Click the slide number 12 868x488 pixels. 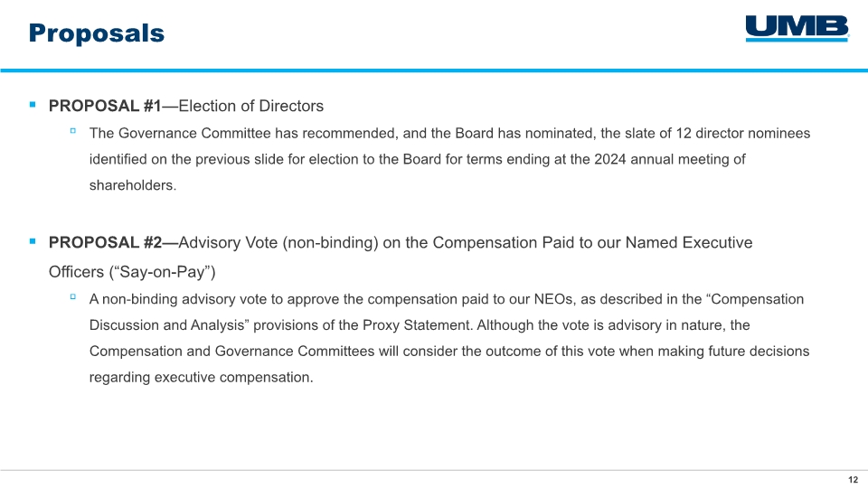click(853, 480)
